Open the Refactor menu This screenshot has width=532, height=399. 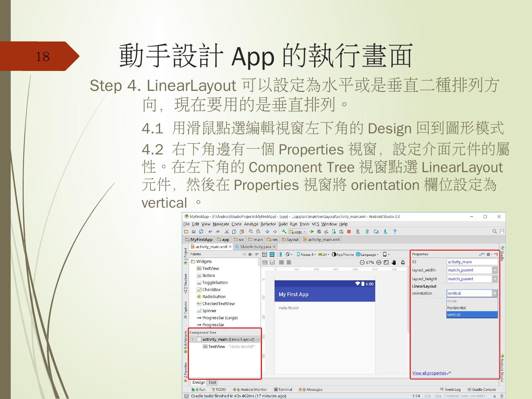[x=268, y=224]
